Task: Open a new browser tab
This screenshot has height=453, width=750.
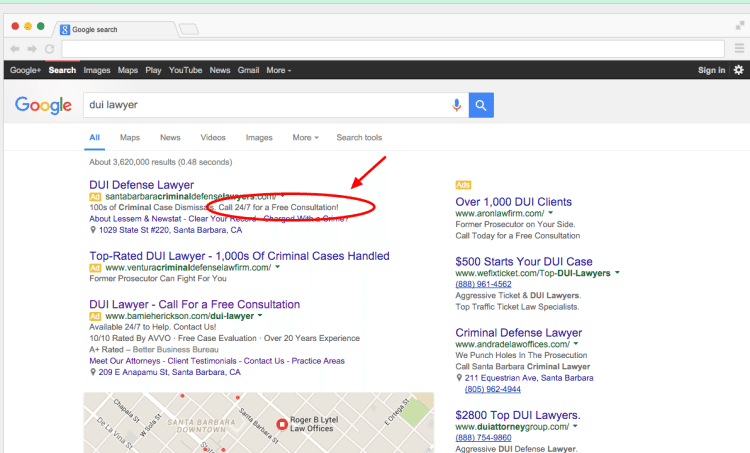Action: (189, 30)
